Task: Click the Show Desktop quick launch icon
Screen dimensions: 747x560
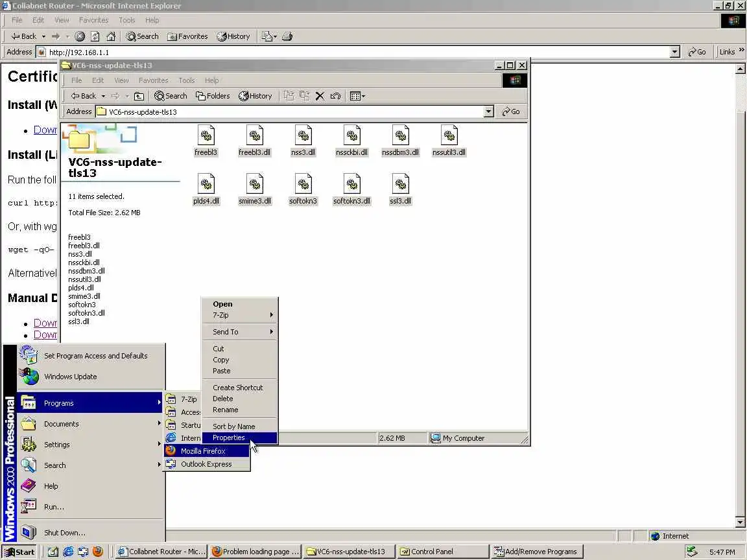Action: pyautogui.click(x=53, y=552)
